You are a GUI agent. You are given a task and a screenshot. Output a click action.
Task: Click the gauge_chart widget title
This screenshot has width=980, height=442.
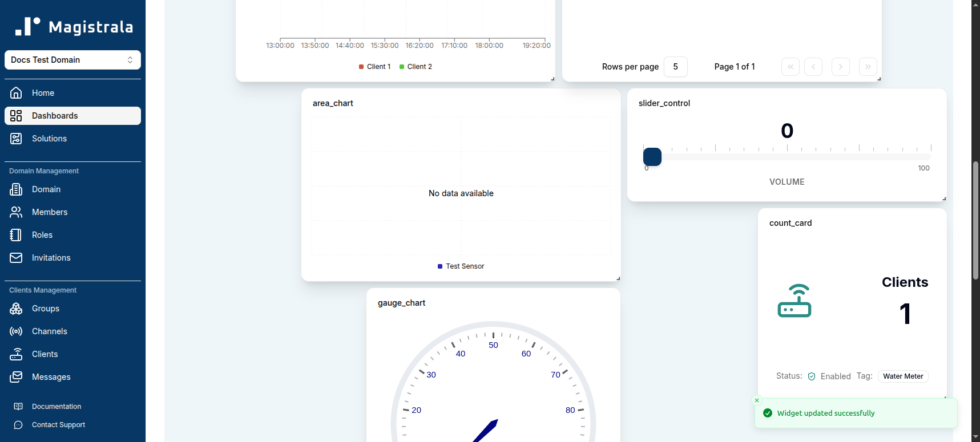(x=401, y=303)
